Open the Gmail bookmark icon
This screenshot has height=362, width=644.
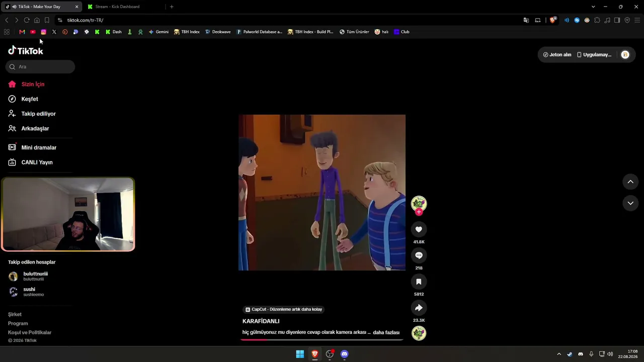[22, 32]
